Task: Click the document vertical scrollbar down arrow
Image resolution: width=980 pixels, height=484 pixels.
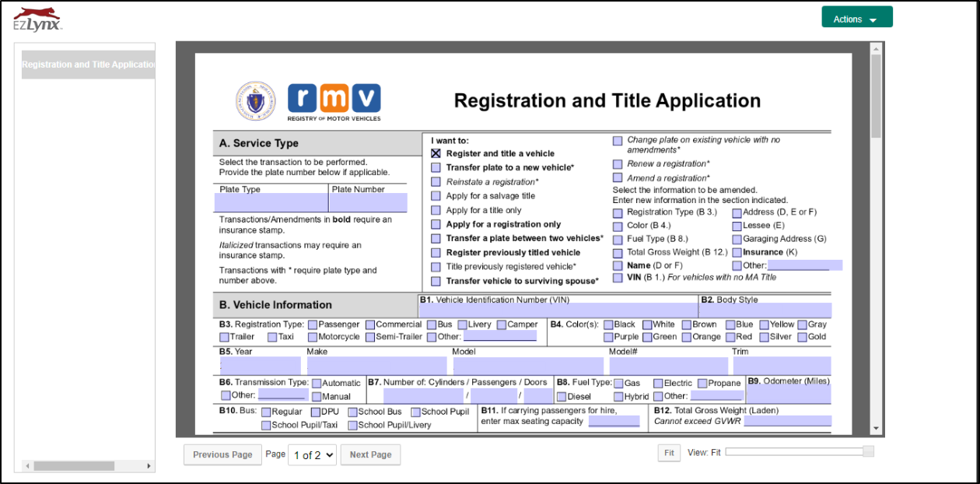Action: tap(877, 428)
